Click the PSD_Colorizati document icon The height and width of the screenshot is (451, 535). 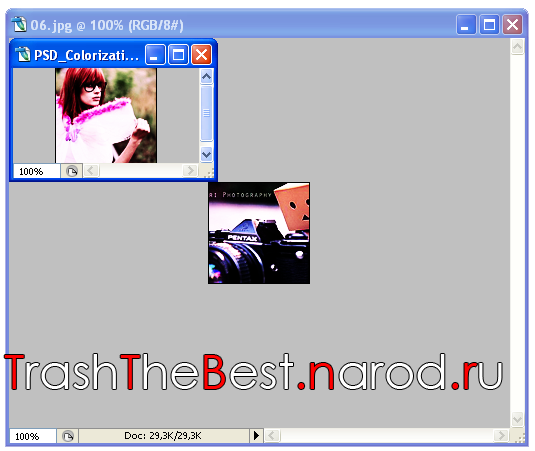tap(23, 55)
